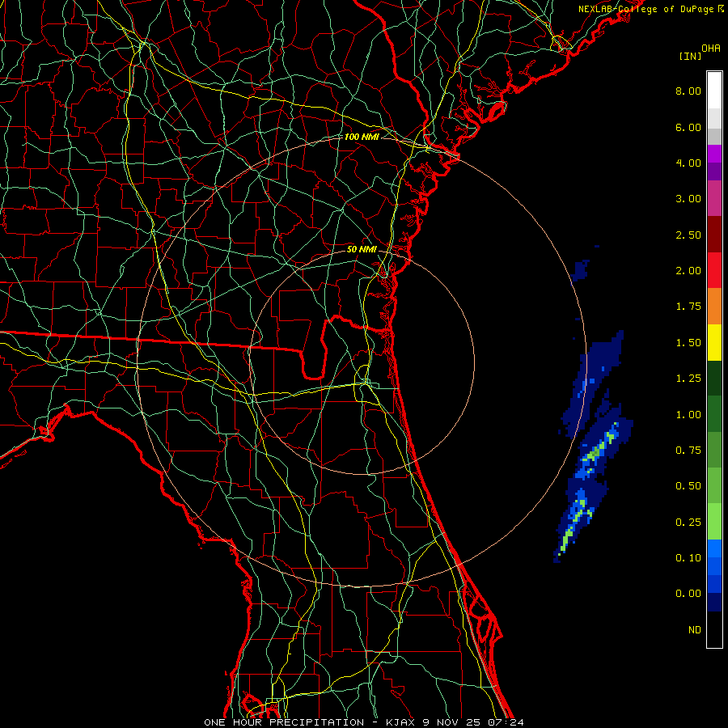Select the '2.50' legend value

(x=688, y=235)
